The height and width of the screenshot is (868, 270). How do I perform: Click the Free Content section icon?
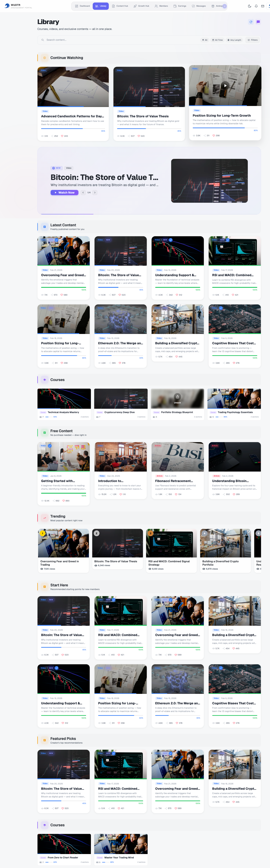coord(44,433)
